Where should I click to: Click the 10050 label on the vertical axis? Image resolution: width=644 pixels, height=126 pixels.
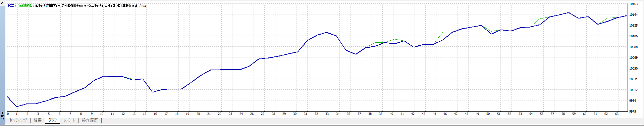[x=633, y=68]
